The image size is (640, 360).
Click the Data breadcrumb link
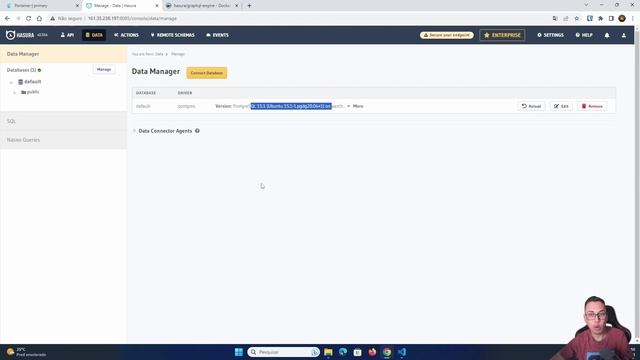[x=159, y=54]
